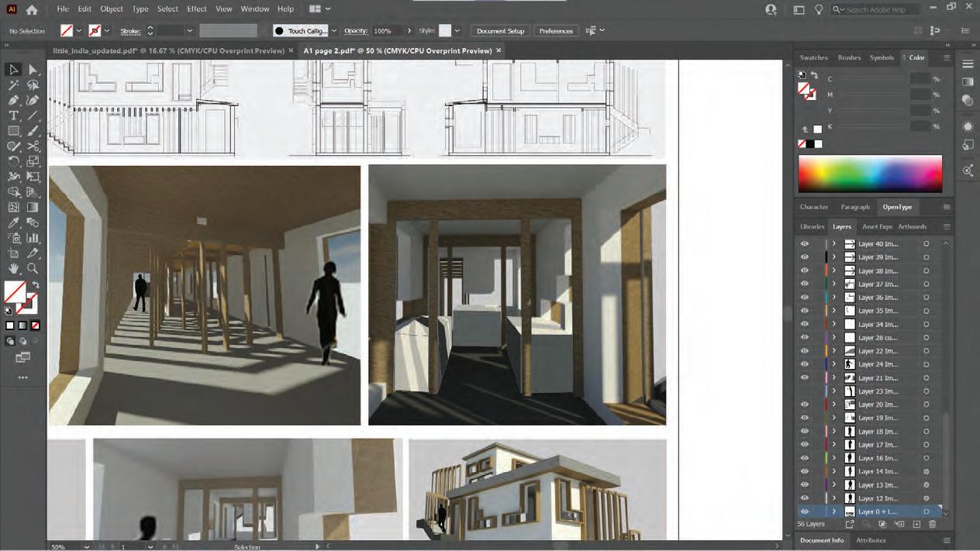The height and width of the screenshot is (551, 980).
Task: Select the Scale tool
Action: pos(33,161)
